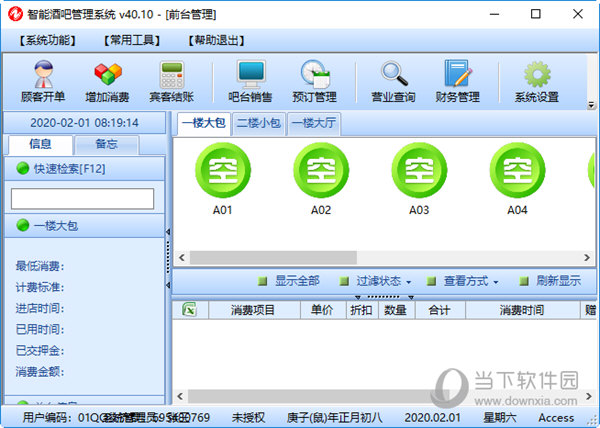
Task: Click the Access status bar entry
Action: 556,418
